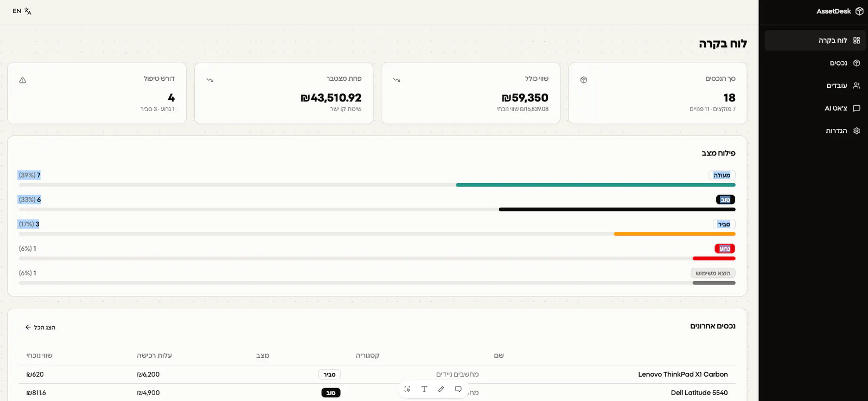Screen dimensions: 868x401
Task: Click the ₪6,200 purchase cost cell
Action: coord(148,374)
